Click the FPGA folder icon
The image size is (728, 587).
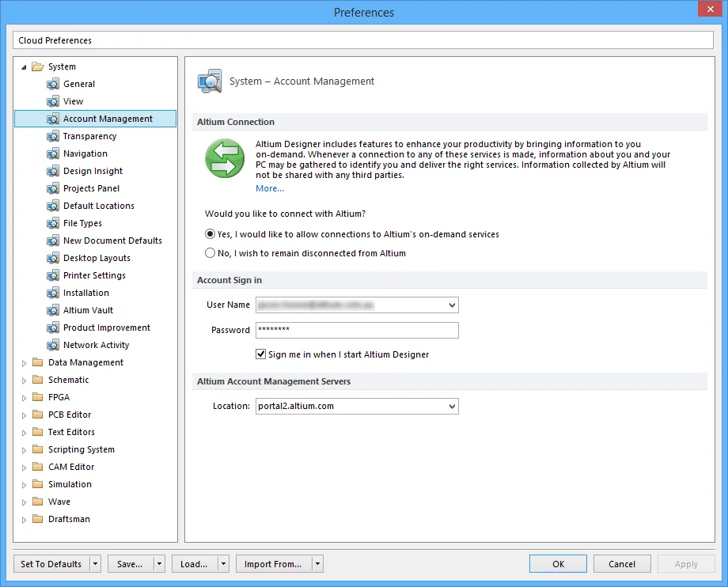38,397
